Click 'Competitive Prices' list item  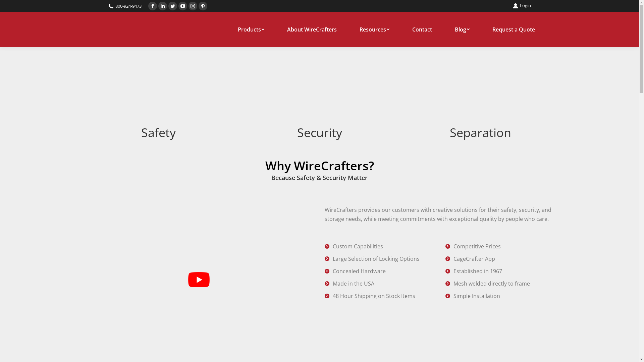coord(477,246)
